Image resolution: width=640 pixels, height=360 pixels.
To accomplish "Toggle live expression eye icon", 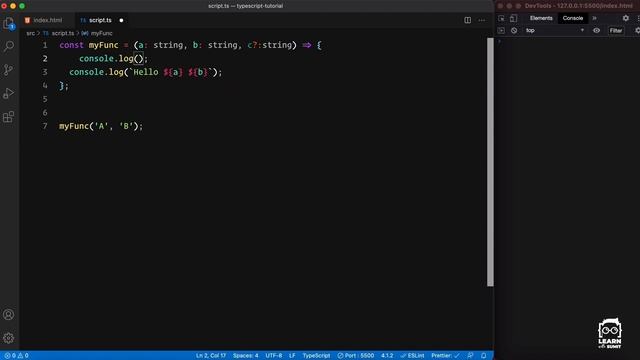I will (x=596, y=31).
